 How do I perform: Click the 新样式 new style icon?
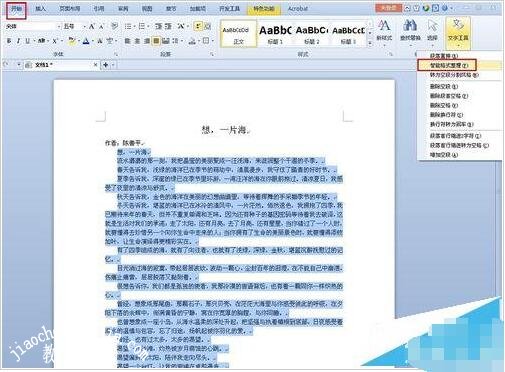(384, 30)
